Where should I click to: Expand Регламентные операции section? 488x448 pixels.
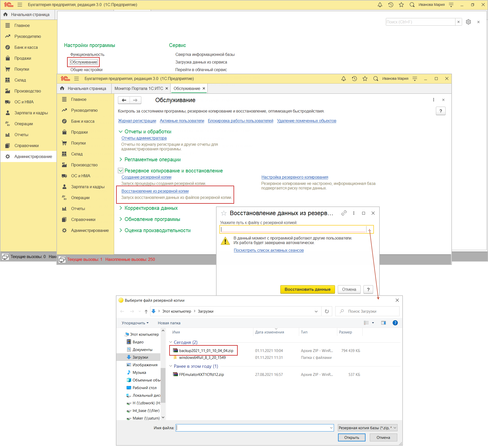(121, 159)
